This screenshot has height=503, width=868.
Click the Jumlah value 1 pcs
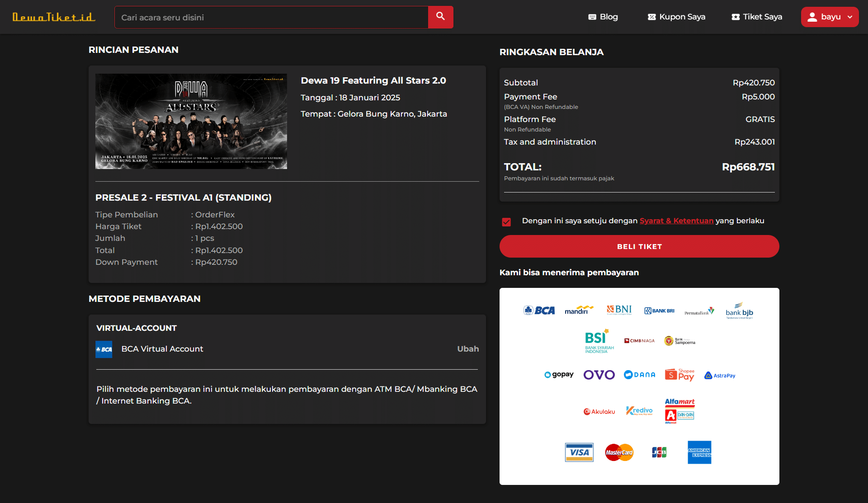pos(205,238)
